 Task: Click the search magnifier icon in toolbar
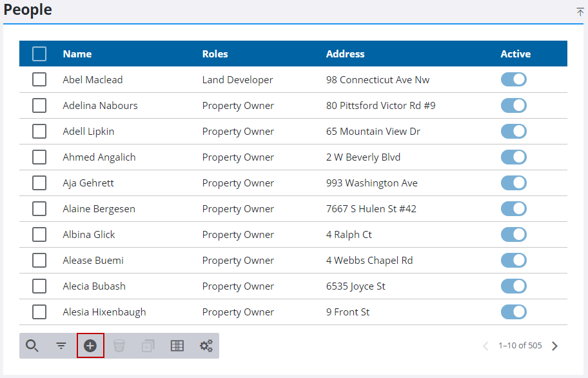[x=32, y=346]
